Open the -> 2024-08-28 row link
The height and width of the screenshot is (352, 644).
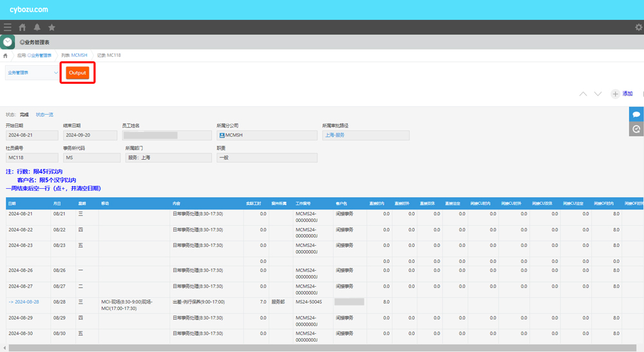24,302
